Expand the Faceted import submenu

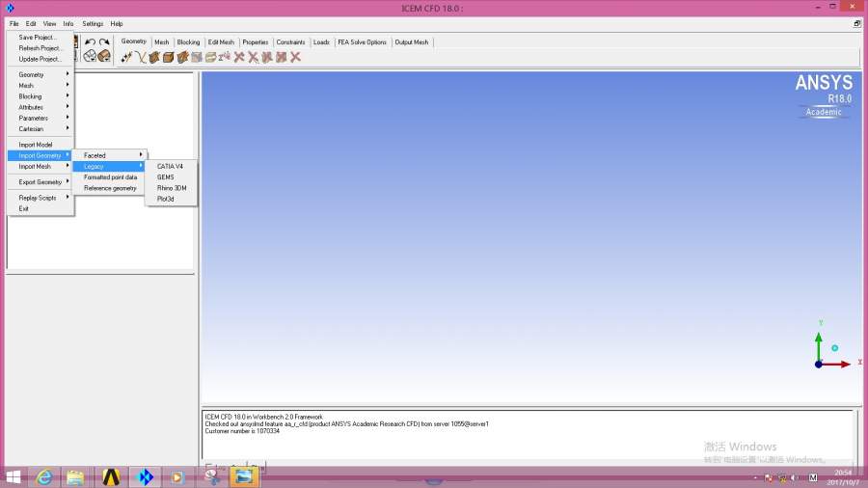point(110,155)
